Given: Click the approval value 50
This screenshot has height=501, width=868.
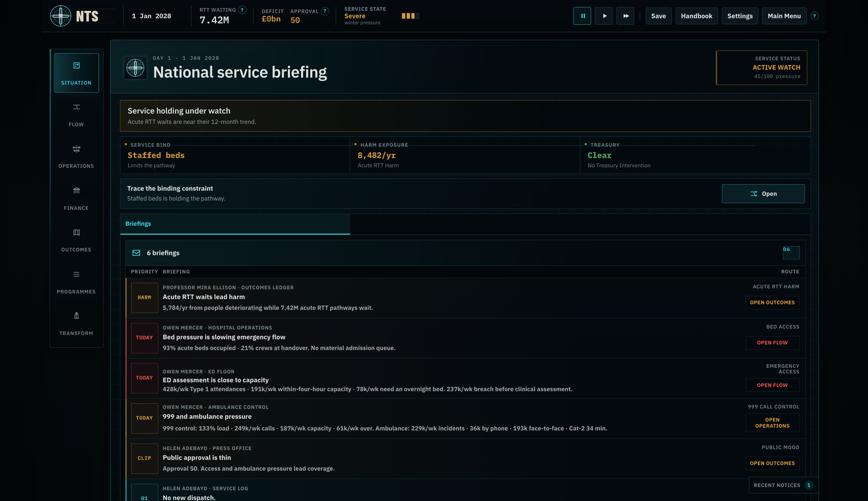Looking at the screenshot, I should point(295,20).
